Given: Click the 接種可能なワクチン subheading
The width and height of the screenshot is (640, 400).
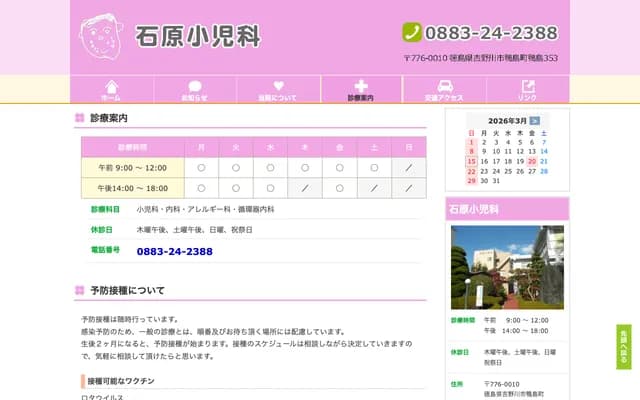Looking at the screenshot, I should [x=120, y=381].
